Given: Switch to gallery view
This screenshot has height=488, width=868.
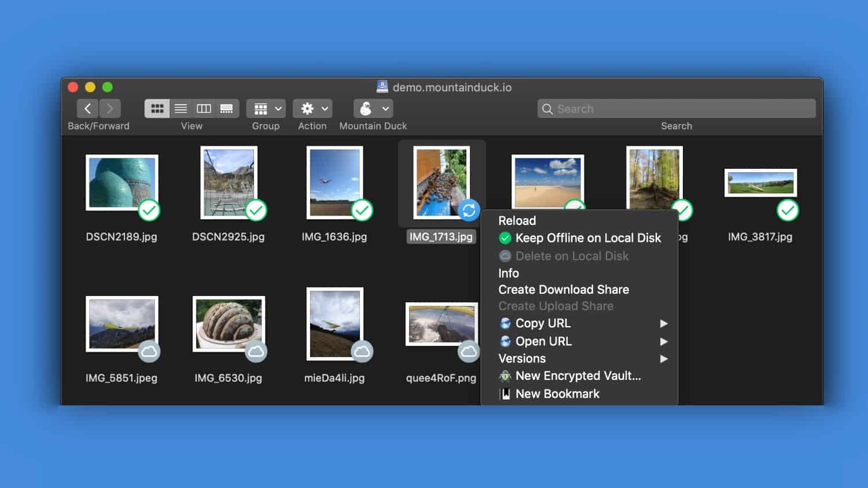Looking at the screenshot, I should pos(226,109).
